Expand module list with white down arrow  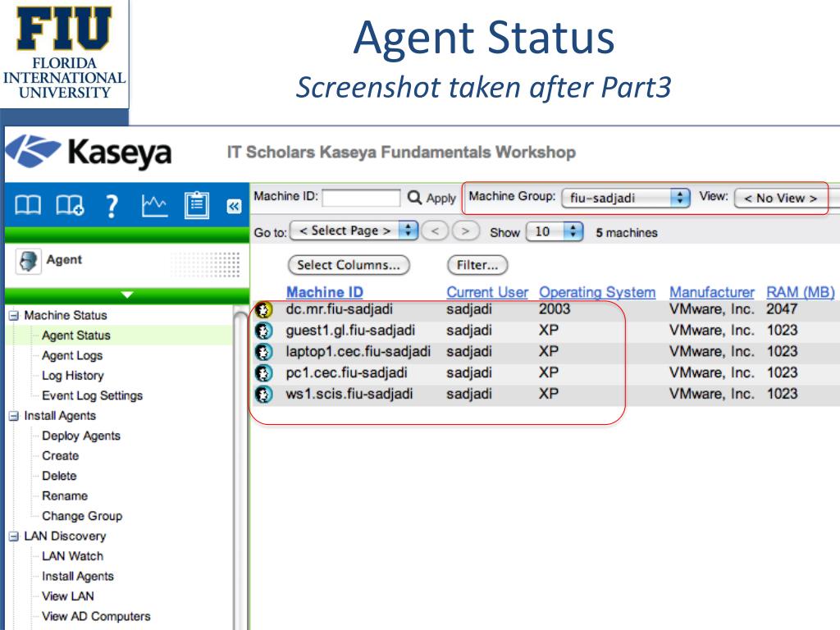(127, 294)
